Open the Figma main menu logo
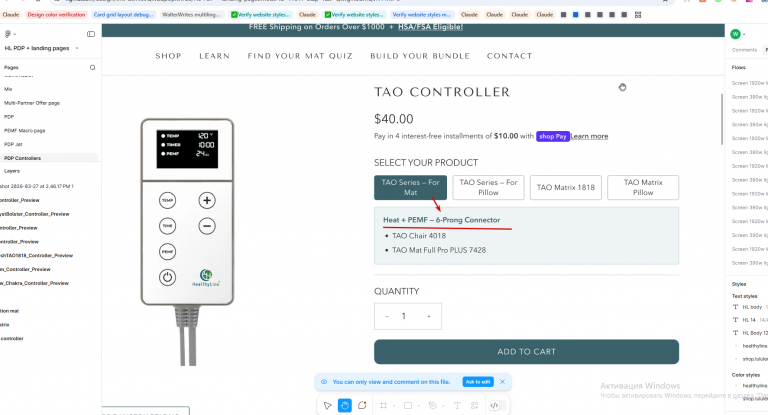Screen dimensions: 768x415 pos(7,34)
